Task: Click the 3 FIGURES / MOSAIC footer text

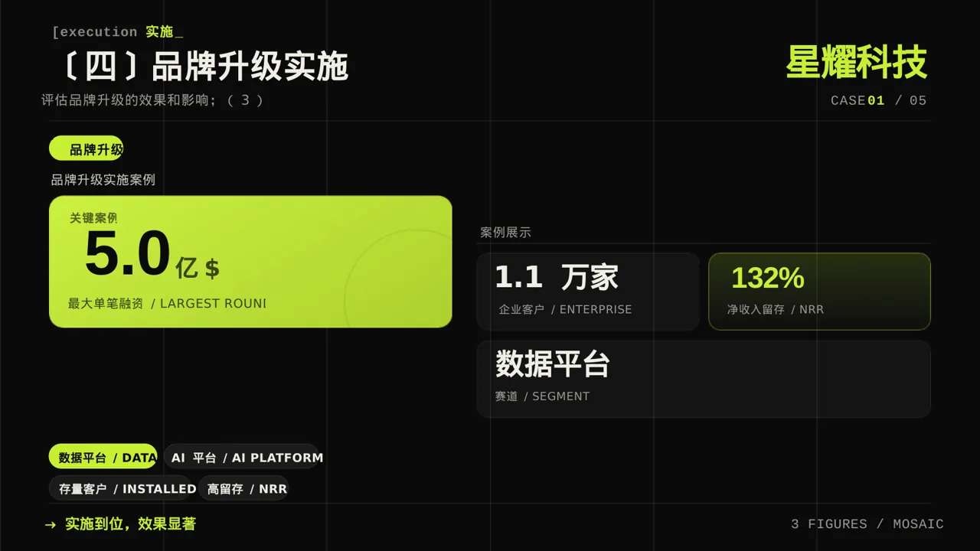Action: pos(867,524)
